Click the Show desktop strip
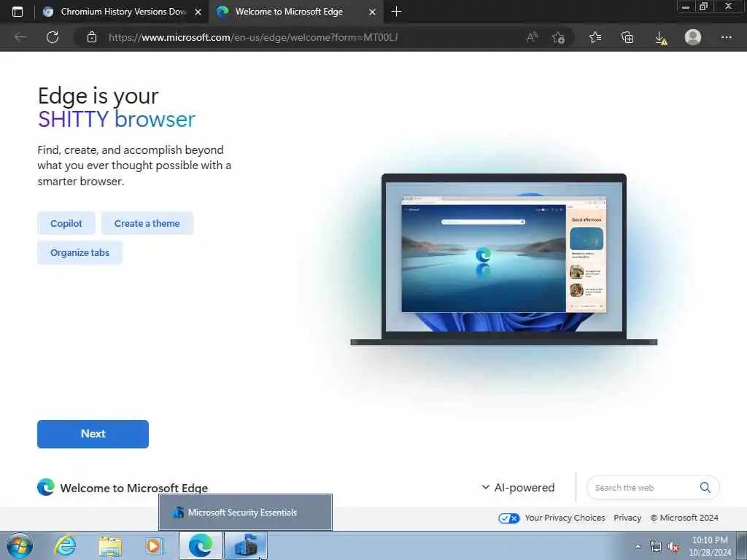The image size is (747, 560). (x=743, y=545)
